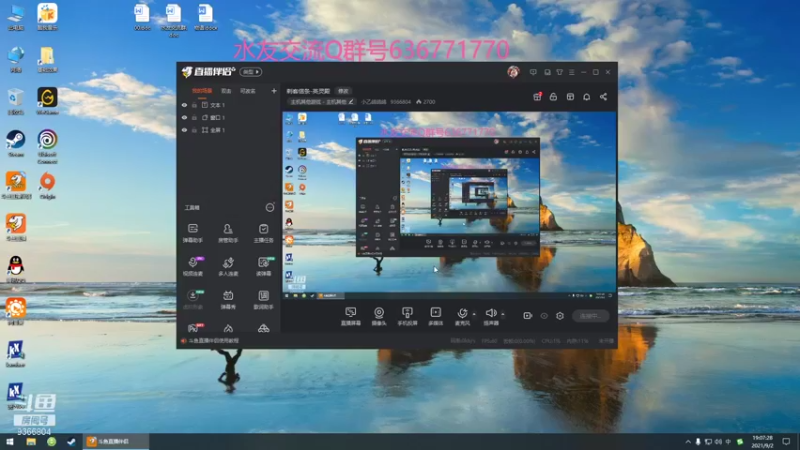This screenshot has height=450, width=800.
Task: Select the third scene tab
Action: (247, 91)
